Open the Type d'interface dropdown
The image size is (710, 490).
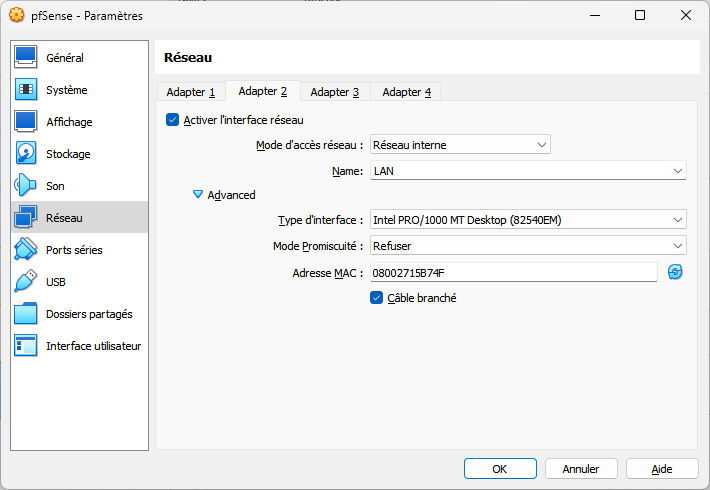(x=528, y=220)
